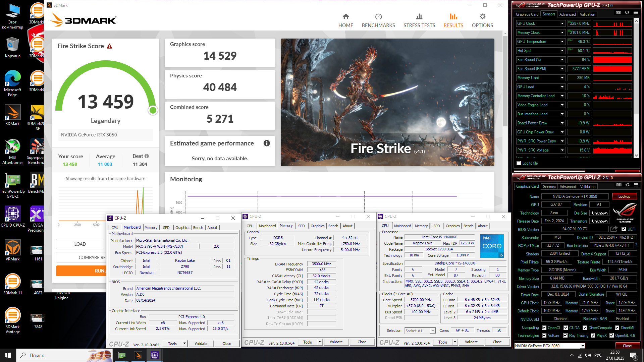Image resolution: width=644 pixels, height=362 pixels.
Task: Open Tools dropdown arrow in Mainboard CPU-Z window
Action: coord(184,344)
